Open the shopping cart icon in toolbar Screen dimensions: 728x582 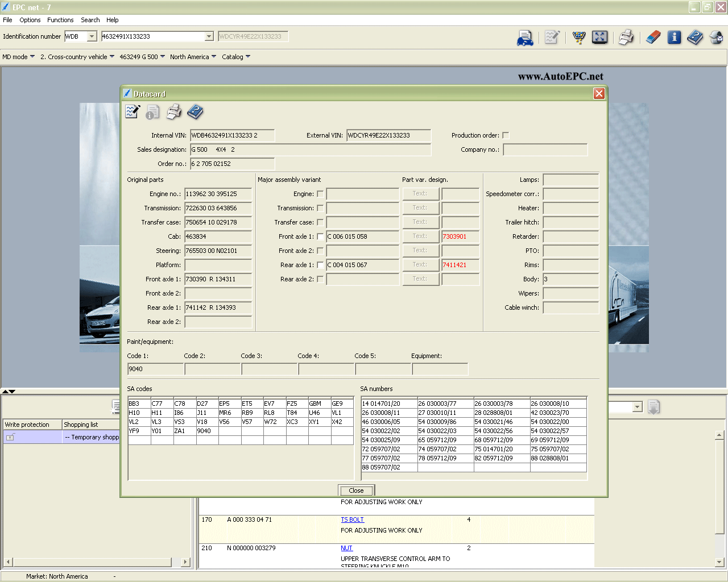[579, 38]
